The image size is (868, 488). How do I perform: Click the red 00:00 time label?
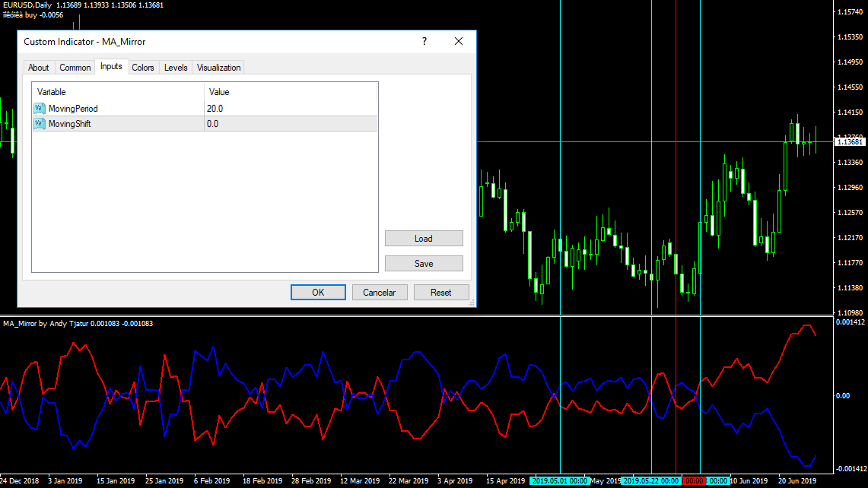(695, 481)
